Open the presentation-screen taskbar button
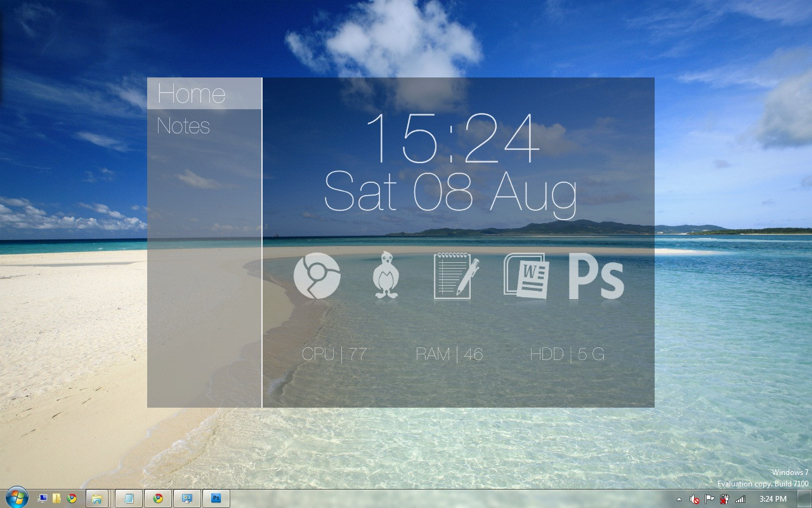The width and height of the screenshot is (812, 508). pyautogui.click(x=187, y=498)
